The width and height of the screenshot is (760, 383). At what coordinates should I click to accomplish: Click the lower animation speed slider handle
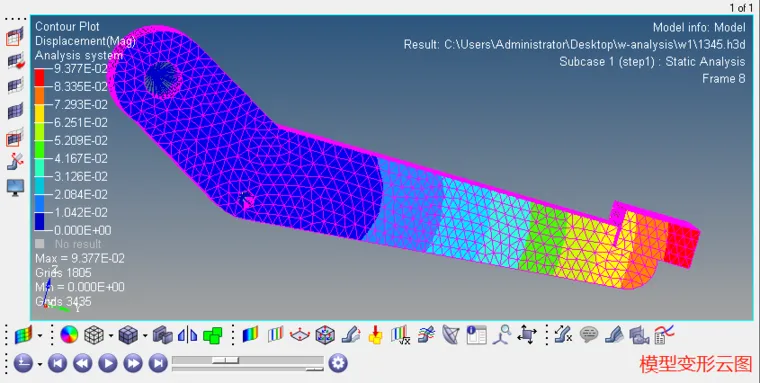(x=315, y=369)
